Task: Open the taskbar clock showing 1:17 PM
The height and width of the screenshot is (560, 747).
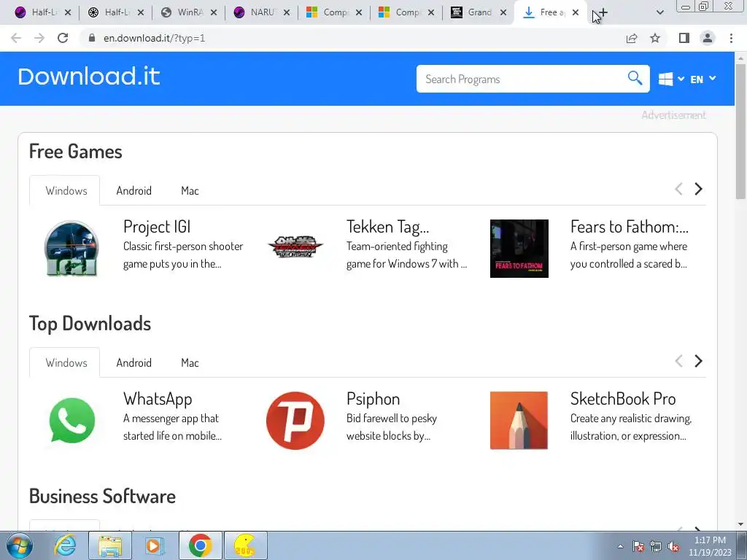Action: 710,546
